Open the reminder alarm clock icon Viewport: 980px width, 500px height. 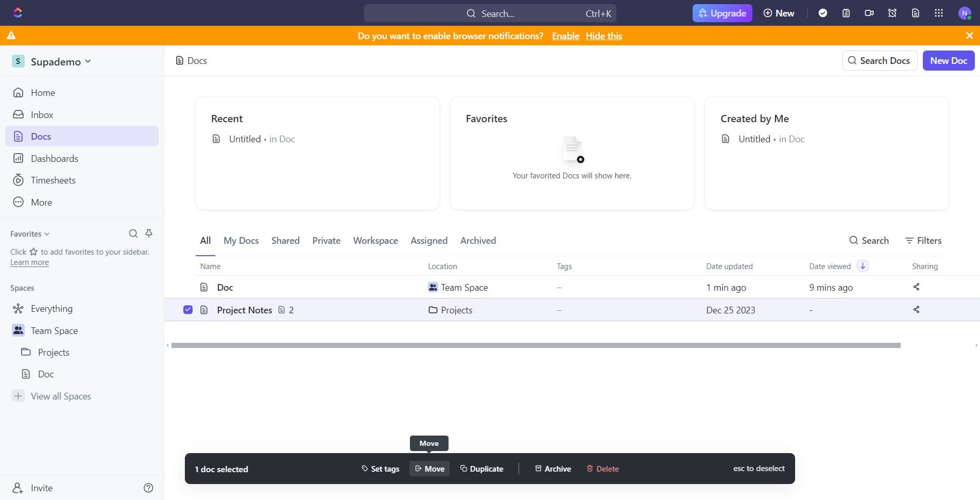coord(892,13)
